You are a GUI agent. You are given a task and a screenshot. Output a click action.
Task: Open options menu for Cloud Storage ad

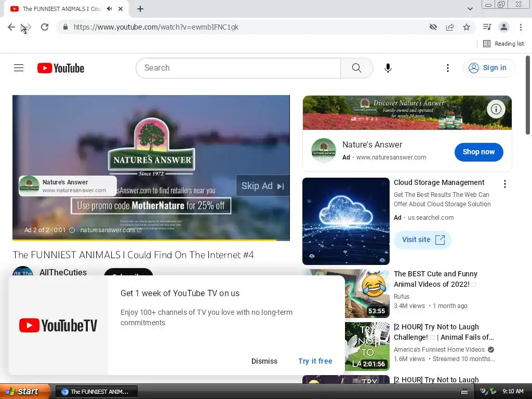point(504,184)
